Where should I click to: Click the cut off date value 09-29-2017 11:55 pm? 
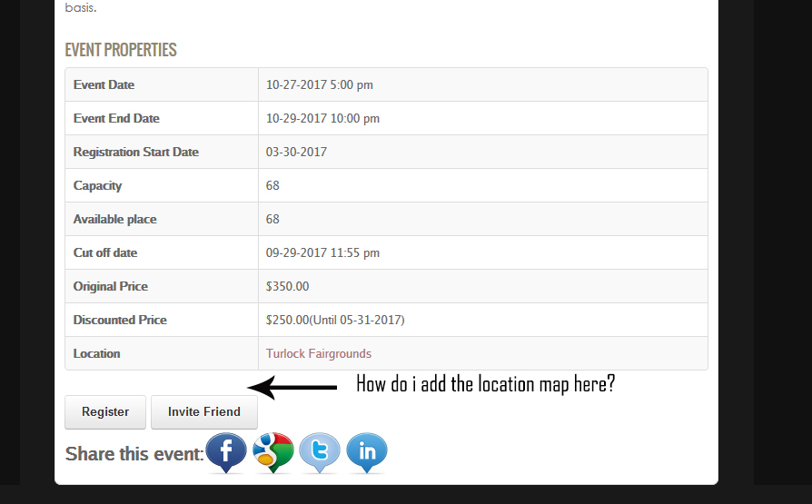[322, 252]
